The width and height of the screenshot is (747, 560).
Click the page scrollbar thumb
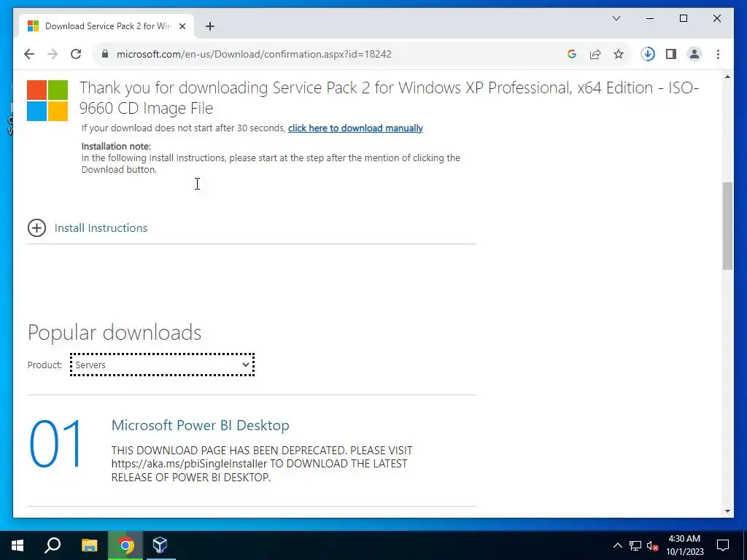tap(727, 226)
